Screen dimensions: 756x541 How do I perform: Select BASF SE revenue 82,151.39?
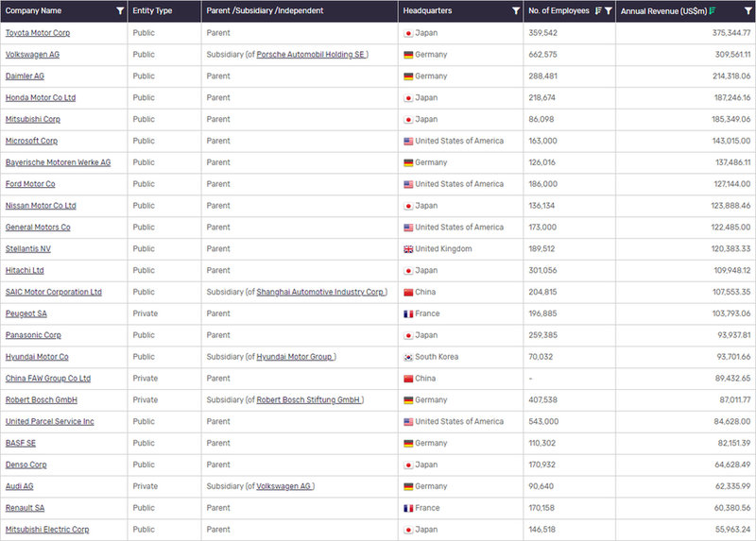point(734,443)
